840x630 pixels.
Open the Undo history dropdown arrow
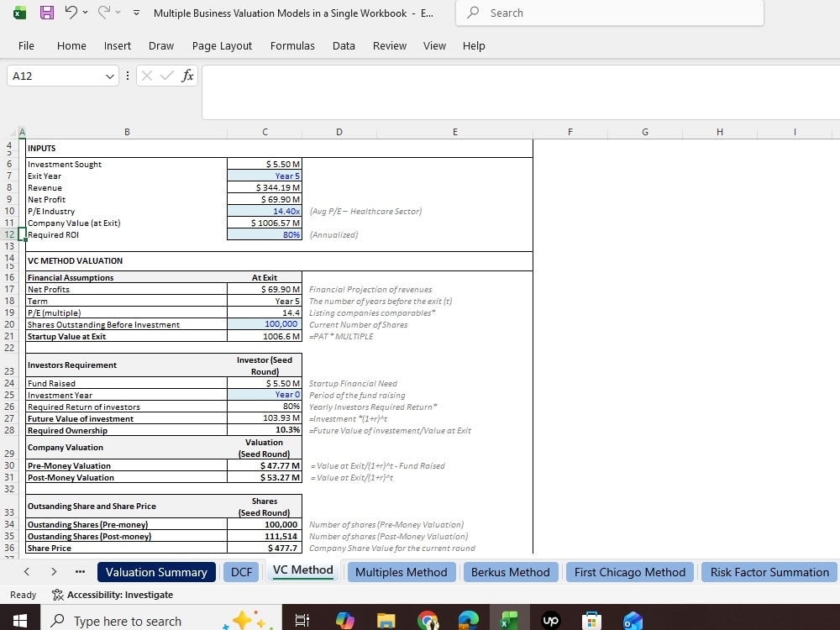pyautogui.click(x=85, y=13)
